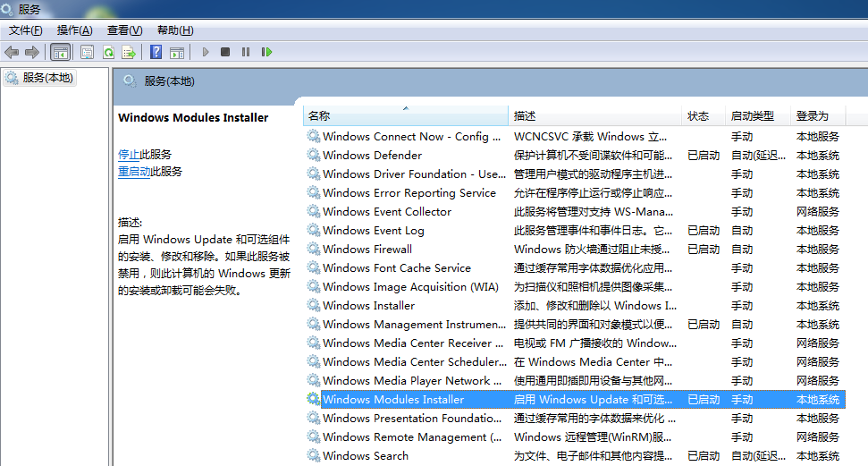Click magnifier icon in the 服务(本地) header
This screenshot has height=466, width=868.
click(x=130, y=81)
